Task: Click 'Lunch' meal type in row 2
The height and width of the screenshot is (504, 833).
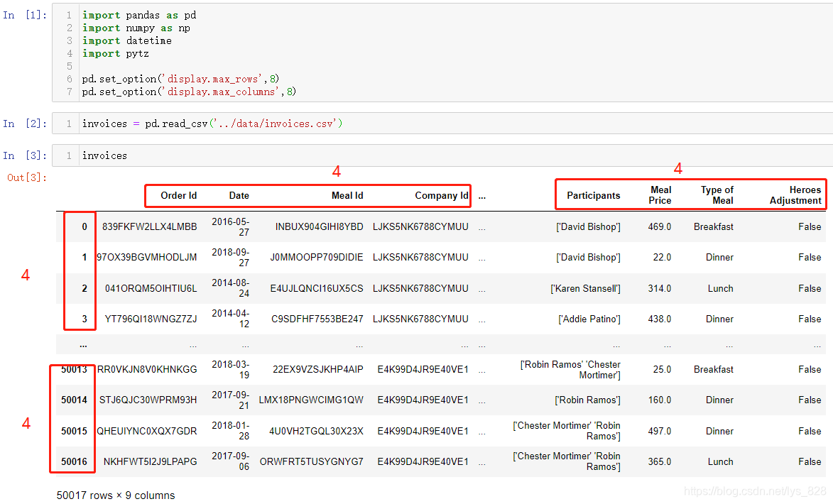Action: [720, 288]
